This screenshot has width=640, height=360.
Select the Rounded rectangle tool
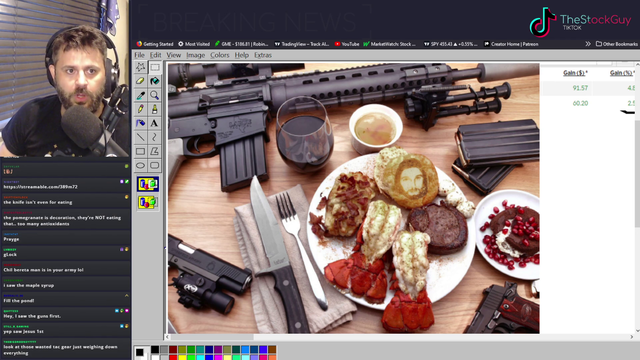click(155, 165)
